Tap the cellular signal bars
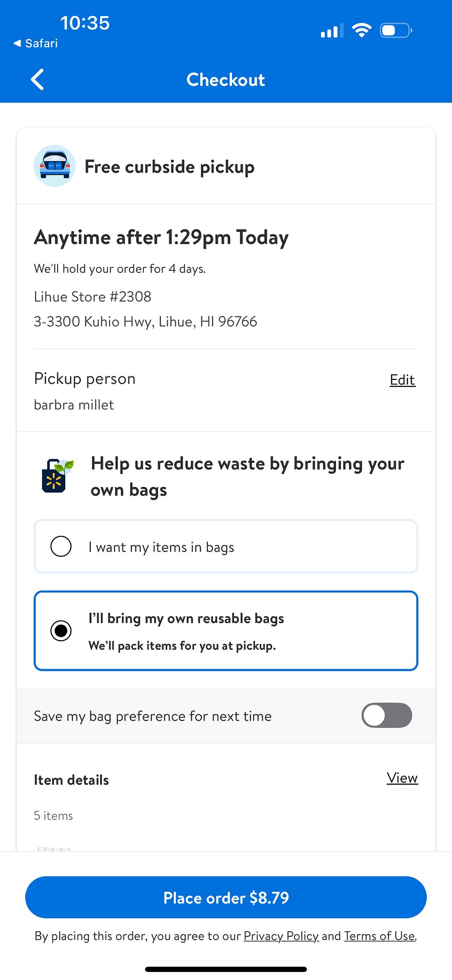Image resolution: width=452 pixels, height=980 pixels. [332, 31]
